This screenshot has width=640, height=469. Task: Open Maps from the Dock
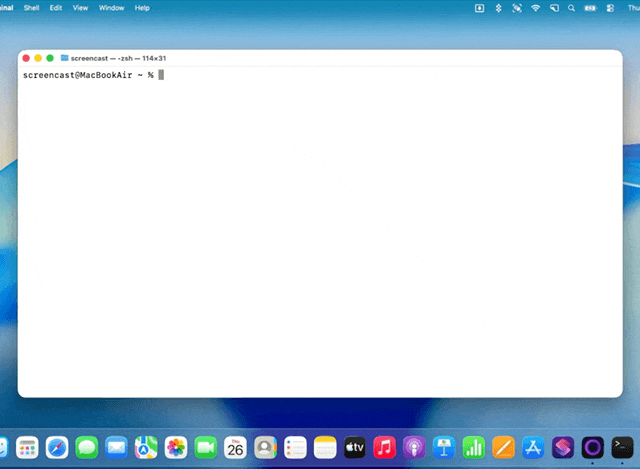point(146,447)
